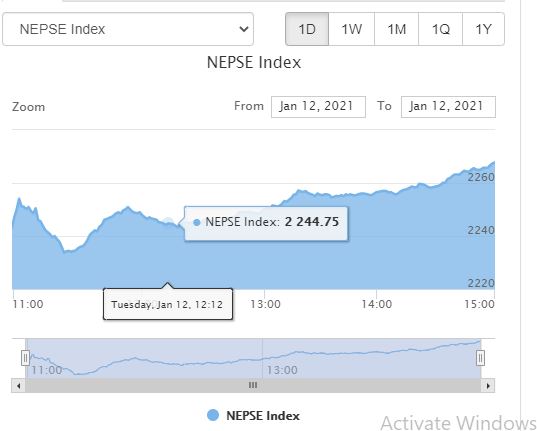Click the From date input field
This screenshot has width=537, height=431.
point(318,107)
